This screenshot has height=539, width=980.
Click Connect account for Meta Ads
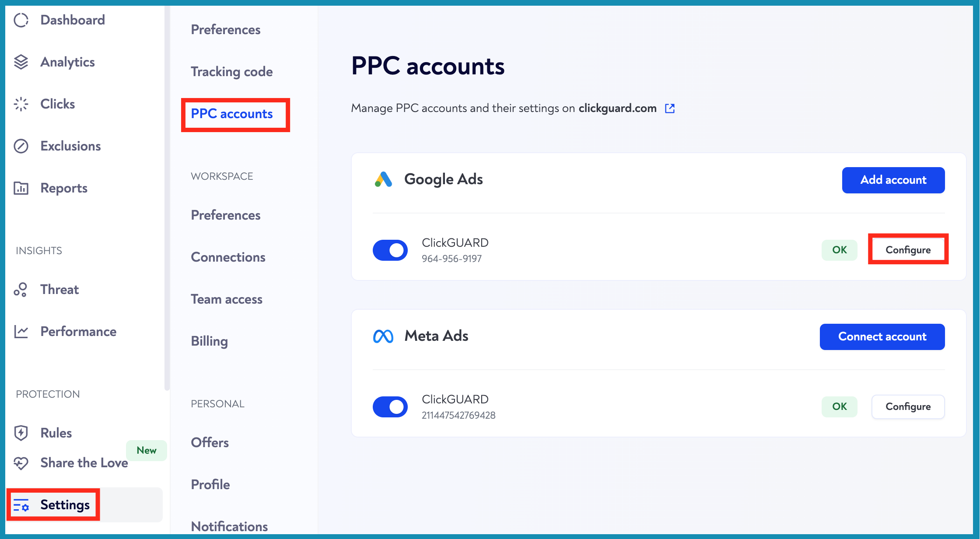[882, 336]
